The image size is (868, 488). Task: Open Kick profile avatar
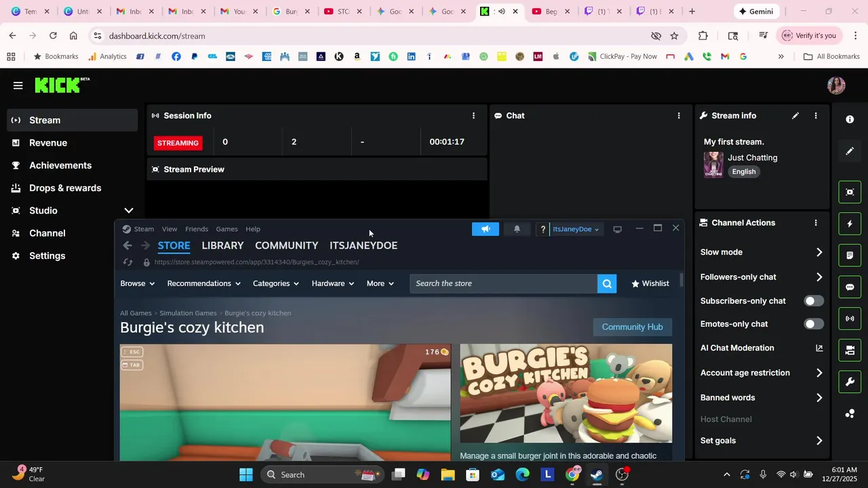coord(836,85)
